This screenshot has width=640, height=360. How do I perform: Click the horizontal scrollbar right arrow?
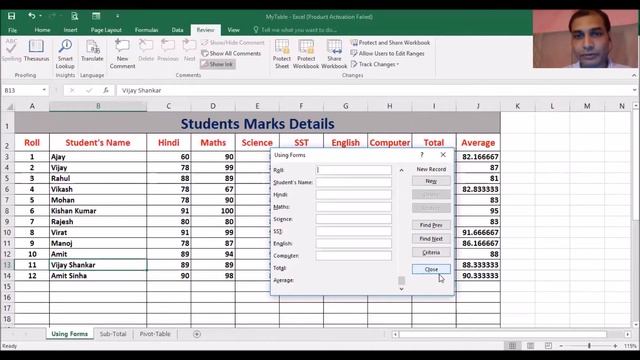pyautogui.click(x=627, y=334)
